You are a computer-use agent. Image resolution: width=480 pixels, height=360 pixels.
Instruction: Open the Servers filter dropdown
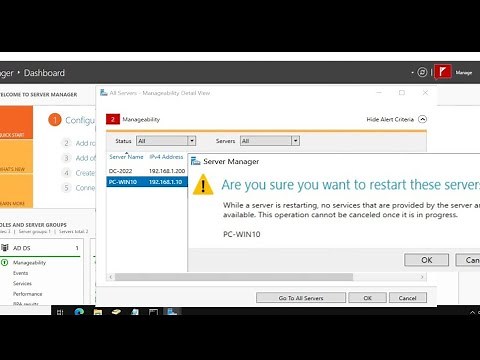tap(270, 141)
